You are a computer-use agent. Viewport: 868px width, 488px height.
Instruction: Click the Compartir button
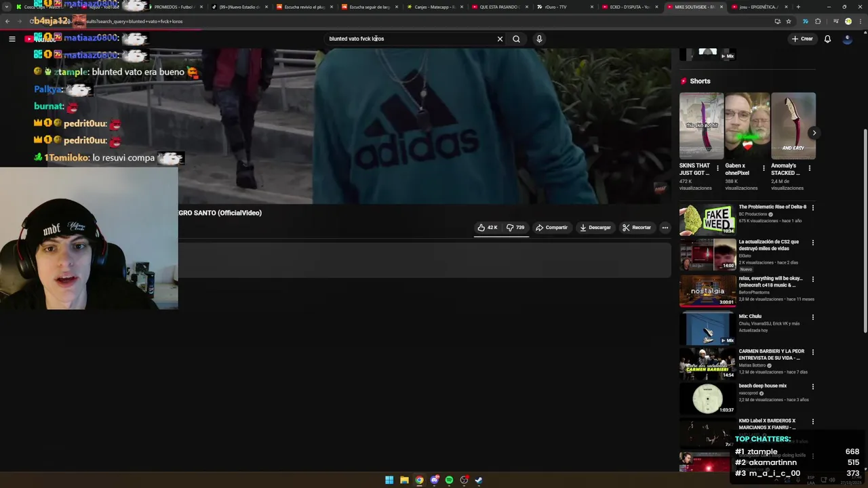pos(551,228)
